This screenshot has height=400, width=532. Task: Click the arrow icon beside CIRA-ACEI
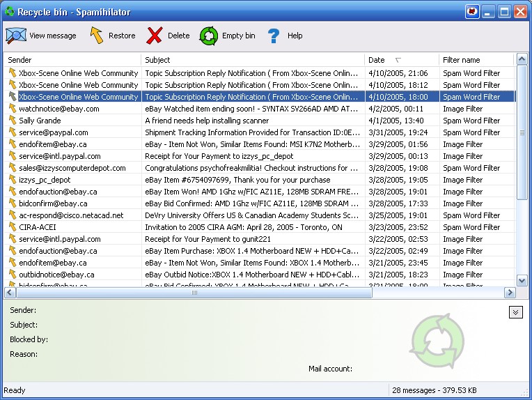click(x=13, y=226)
